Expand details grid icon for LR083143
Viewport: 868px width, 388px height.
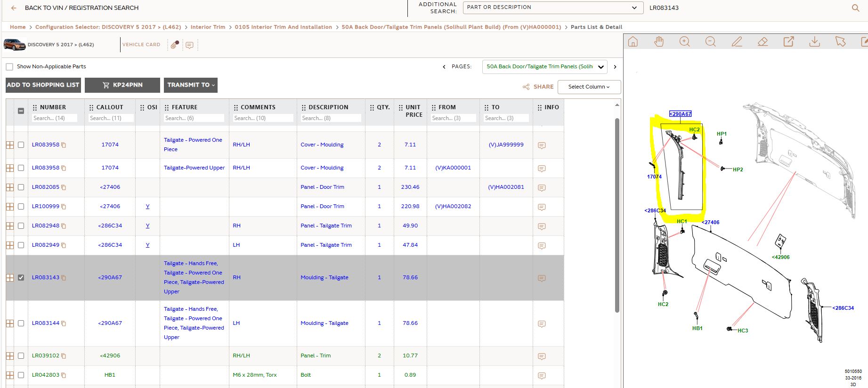(x=10, y=278)
